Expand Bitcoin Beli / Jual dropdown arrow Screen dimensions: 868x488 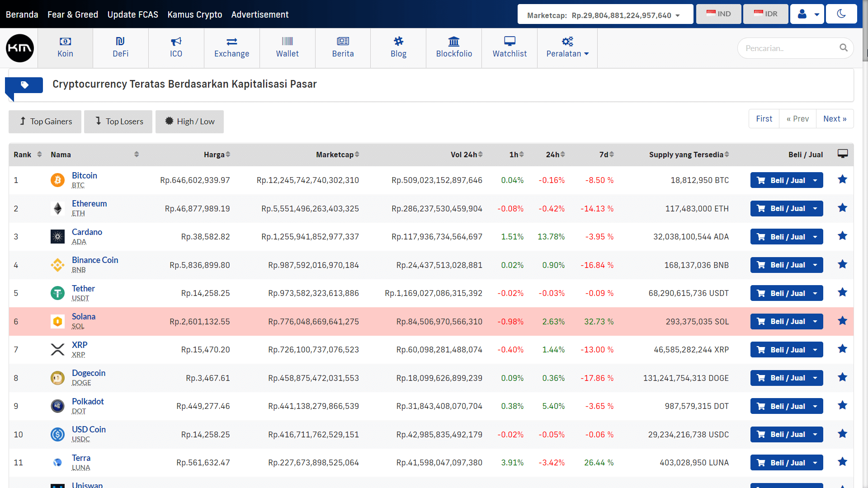(x=815, y=180)
